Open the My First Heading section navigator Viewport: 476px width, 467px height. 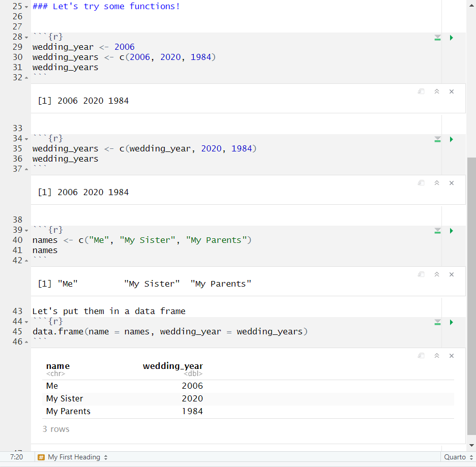tap(73, 457)
